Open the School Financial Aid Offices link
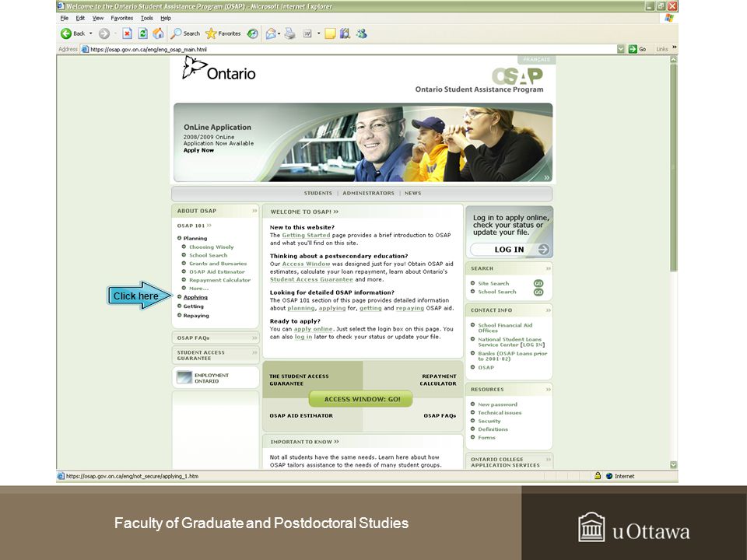The width and height of the screenshot is (747, 560). (505, 327)
